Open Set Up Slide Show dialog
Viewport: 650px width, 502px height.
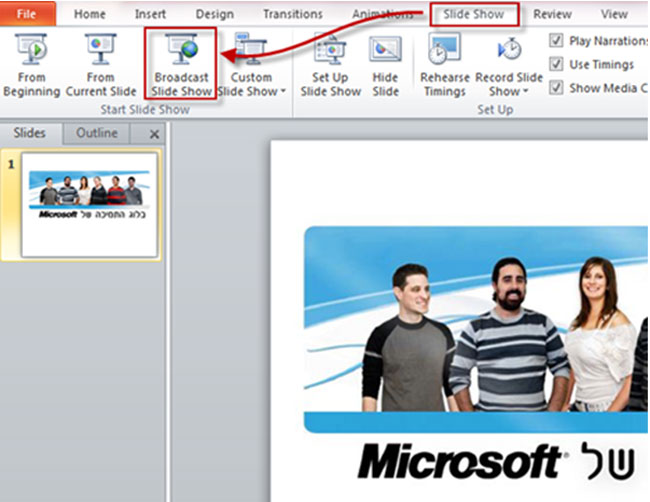click(x=330, y=50)
